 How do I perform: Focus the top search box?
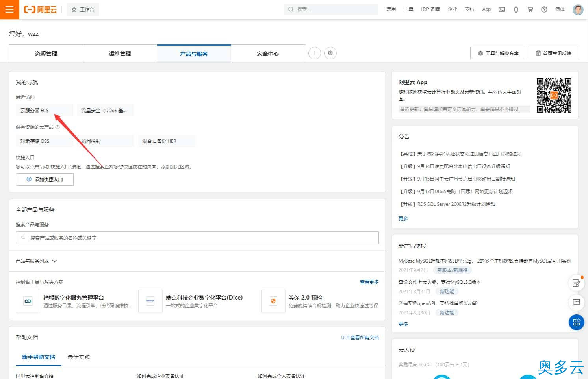[330, 9]
